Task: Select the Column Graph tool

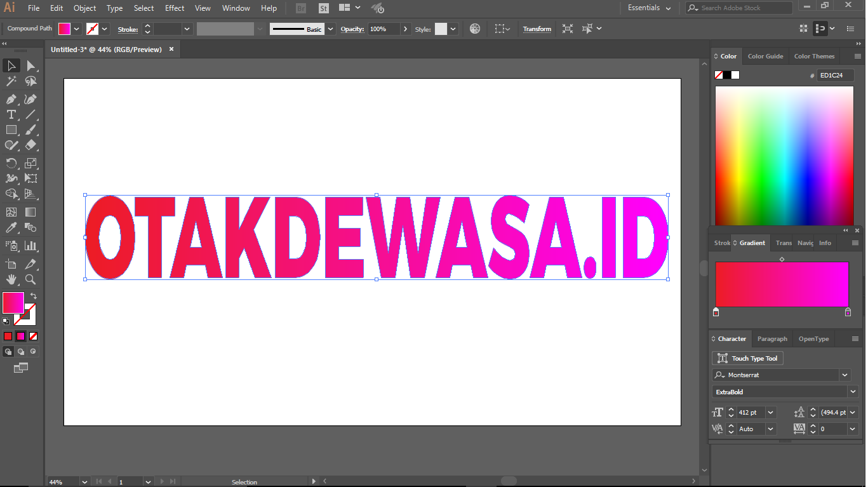Action: pyautogui.click(x=30, y=246)
